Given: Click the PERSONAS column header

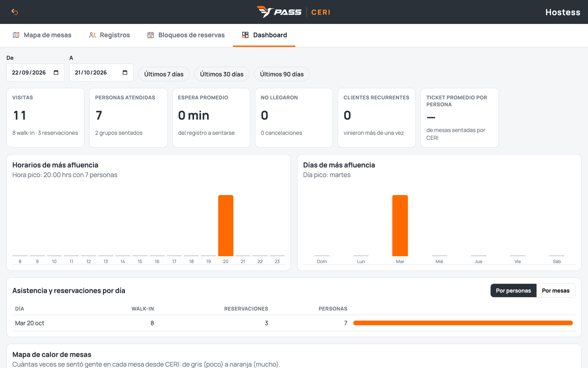Looking at the screenshot, I should (333, 309).
